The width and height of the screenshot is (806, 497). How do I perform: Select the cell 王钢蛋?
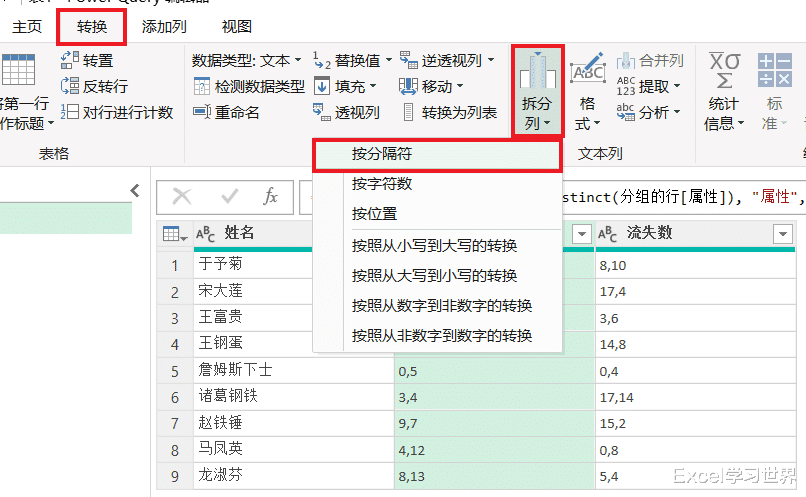253,343
